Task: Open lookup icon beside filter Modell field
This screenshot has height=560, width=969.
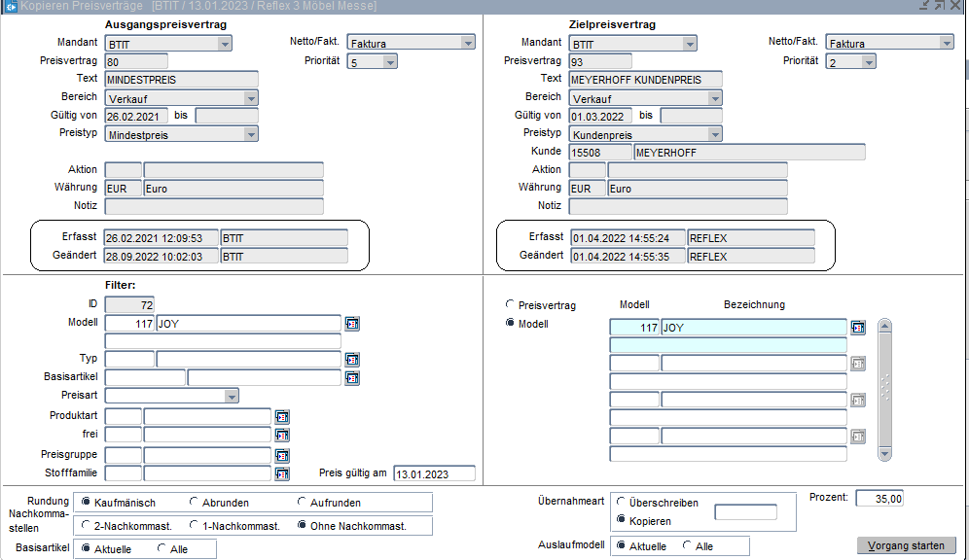Action: [x=352, y=324]
